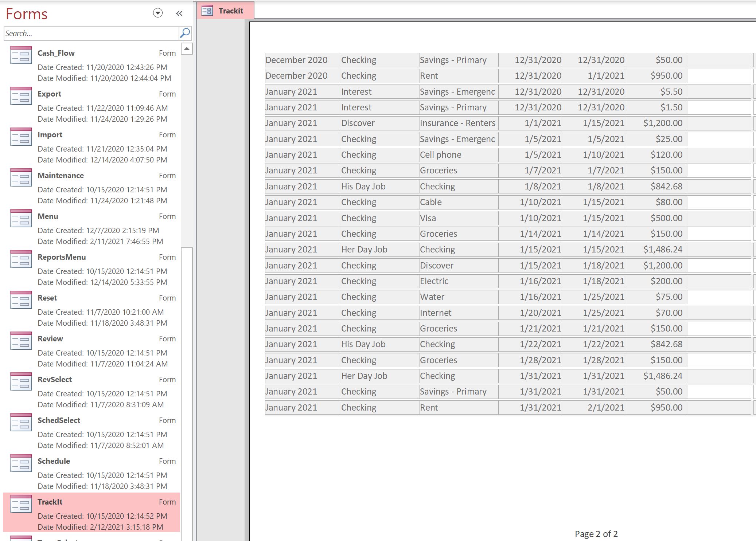The width and height of the screenshot is (756, 541).
Task: Click the Export form icon
Action: tap(21, 96)
